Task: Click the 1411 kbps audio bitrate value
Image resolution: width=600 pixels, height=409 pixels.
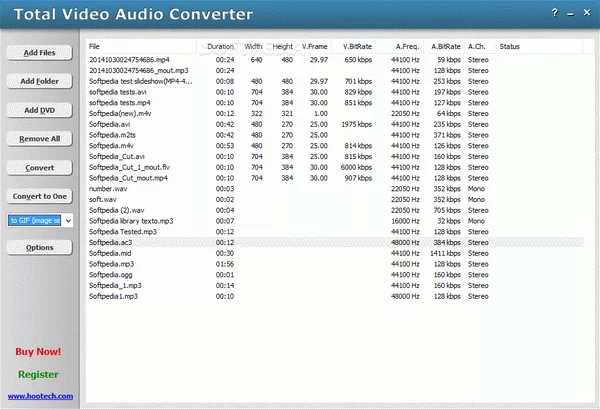Action: (445, 253)
